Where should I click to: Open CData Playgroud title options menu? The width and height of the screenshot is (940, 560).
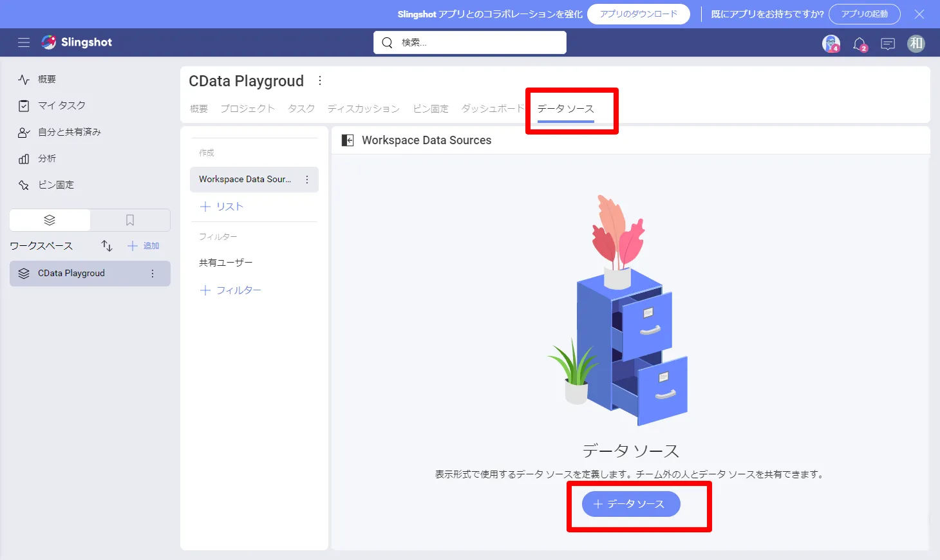(x=320, y=81)
